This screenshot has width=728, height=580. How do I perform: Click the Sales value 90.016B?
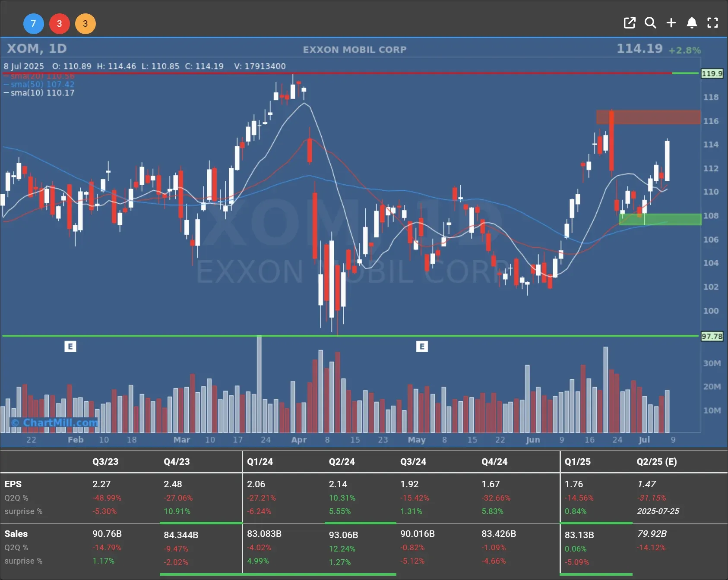point(418,534)
